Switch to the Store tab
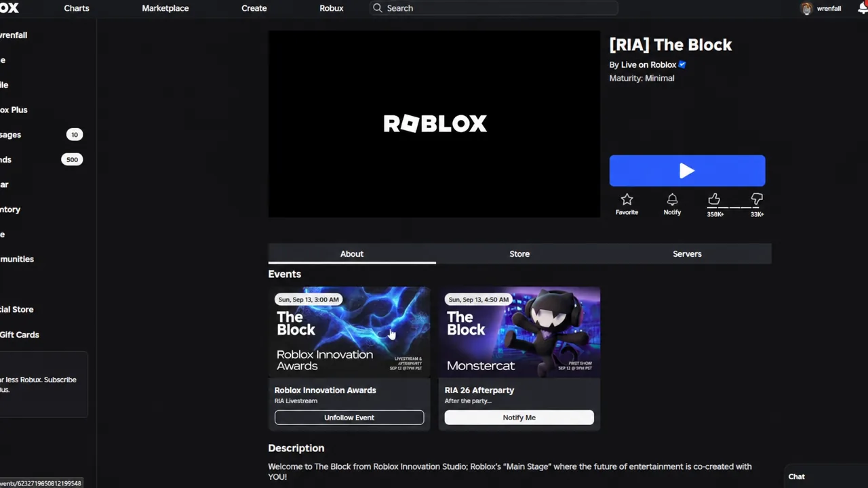The width and height of the screenshot is (868, 488). coord(519,253)
